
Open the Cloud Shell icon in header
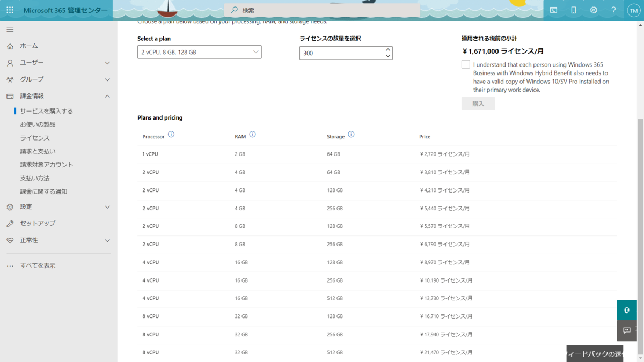553,10
